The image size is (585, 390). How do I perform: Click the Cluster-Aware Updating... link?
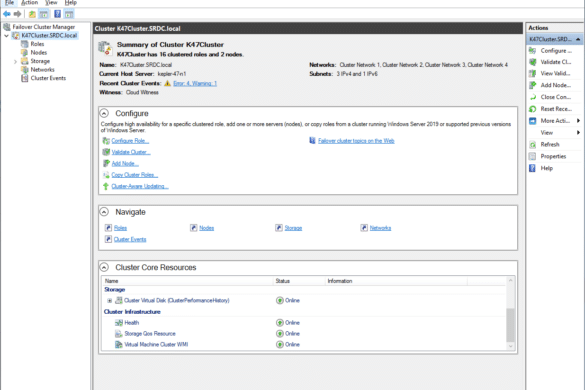(140, 186)
